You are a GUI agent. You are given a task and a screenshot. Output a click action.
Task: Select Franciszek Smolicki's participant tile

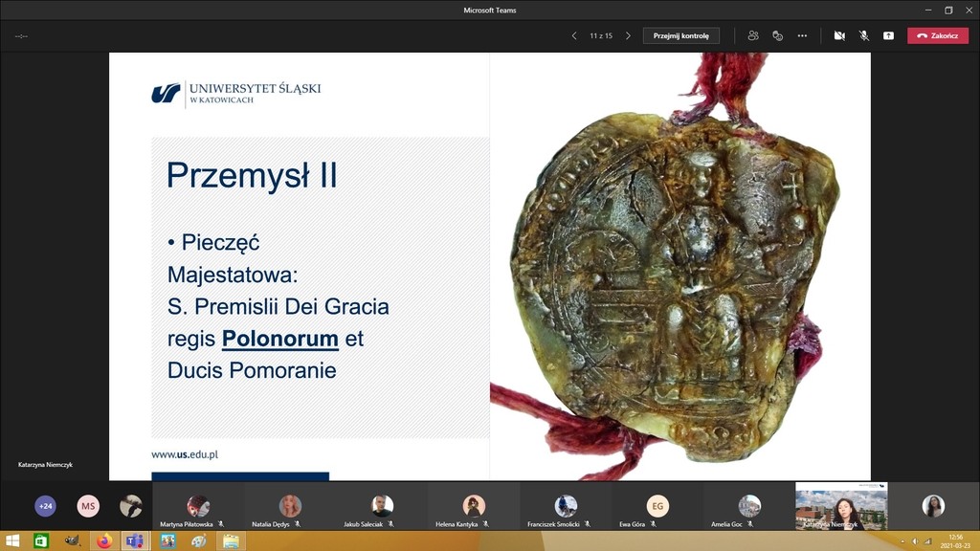[x=566, y=506]
